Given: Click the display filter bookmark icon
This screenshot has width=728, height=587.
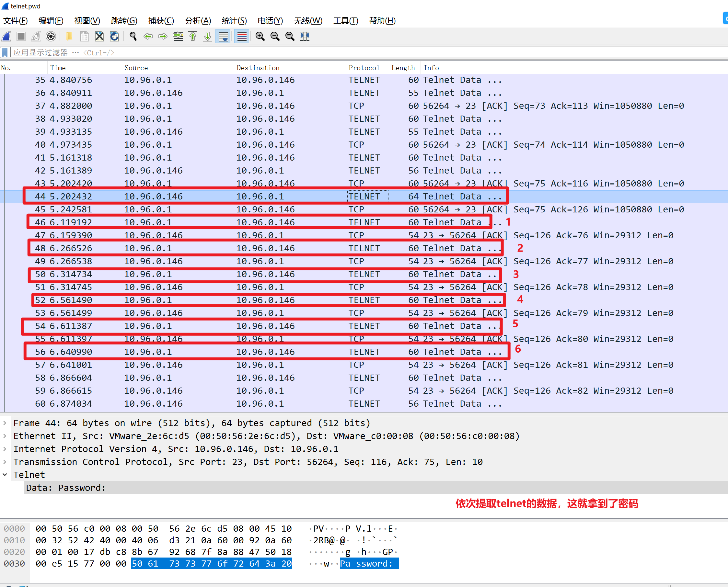Looking at the screenshot, I should [5, 53].
